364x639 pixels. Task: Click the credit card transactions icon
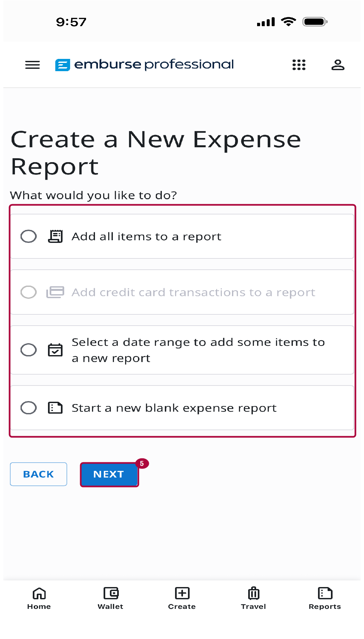[55, 292]
